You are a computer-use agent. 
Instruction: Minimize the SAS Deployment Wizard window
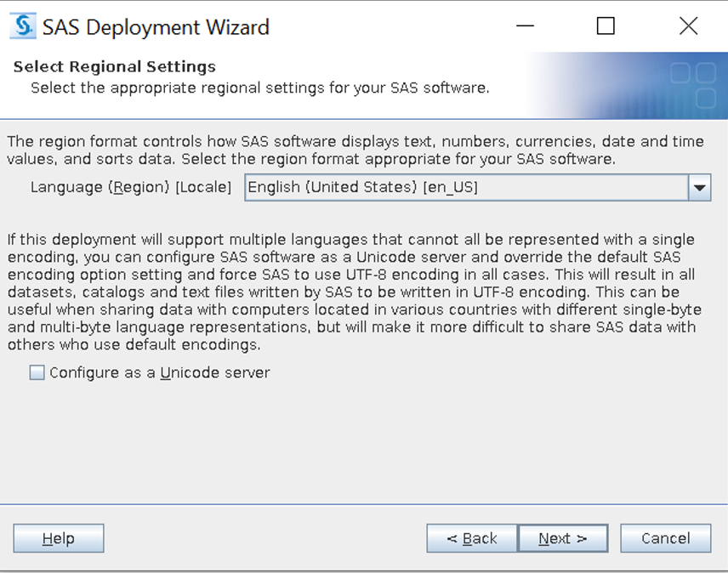pyautogui.click(x=525, y=26)
